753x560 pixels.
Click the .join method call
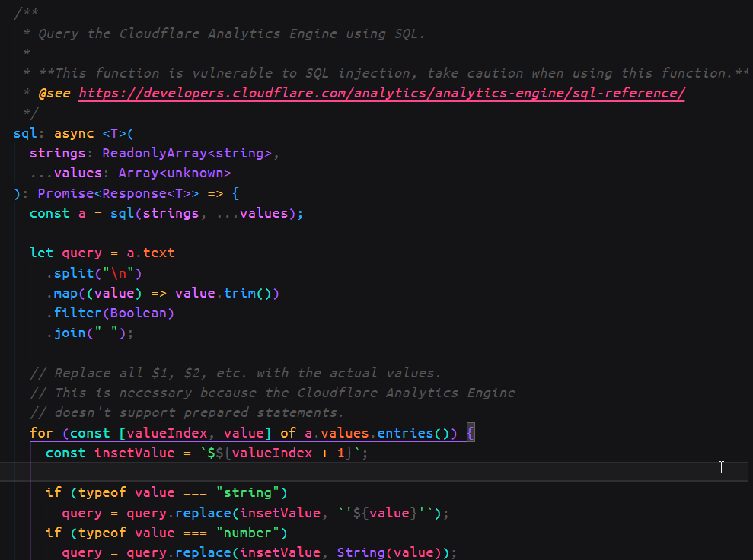point(69,332)
